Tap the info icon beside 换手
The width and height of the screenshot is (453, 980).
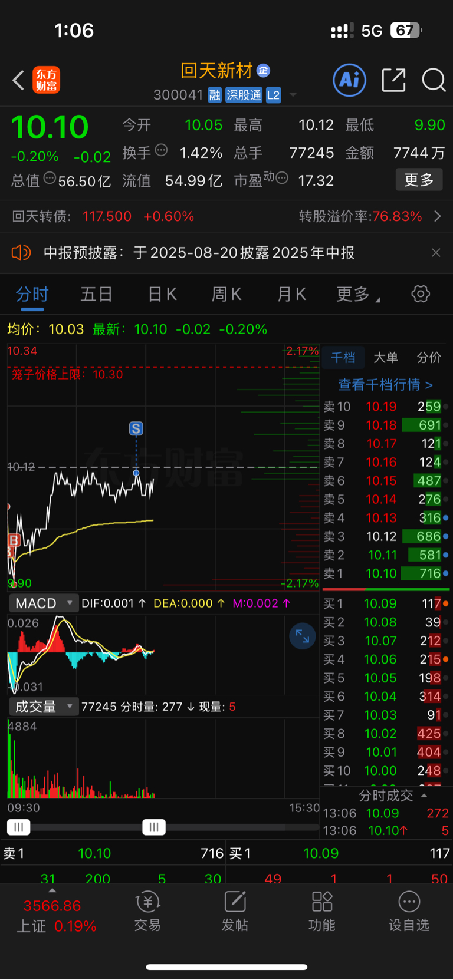[x=161, y=150]
